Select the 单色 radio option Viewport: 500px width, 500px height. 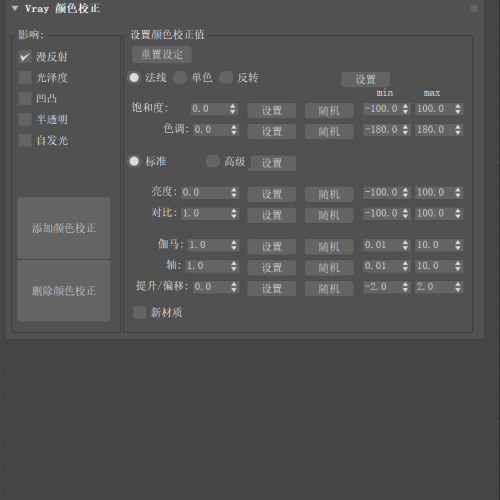[180, 78]
